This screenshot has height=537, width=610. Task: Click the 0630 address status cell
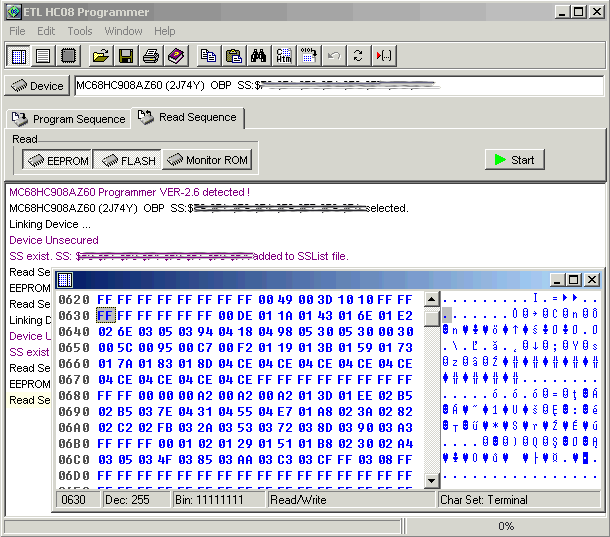(77, 499)
